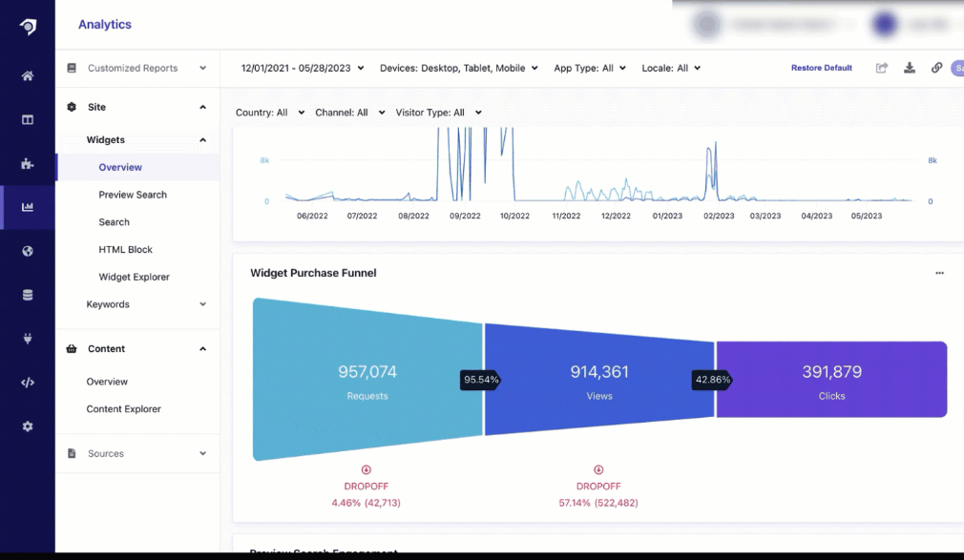This screenshot has height=560, width=964.
Task: Click the Restore Default link
Action: [x=822, y=68]
